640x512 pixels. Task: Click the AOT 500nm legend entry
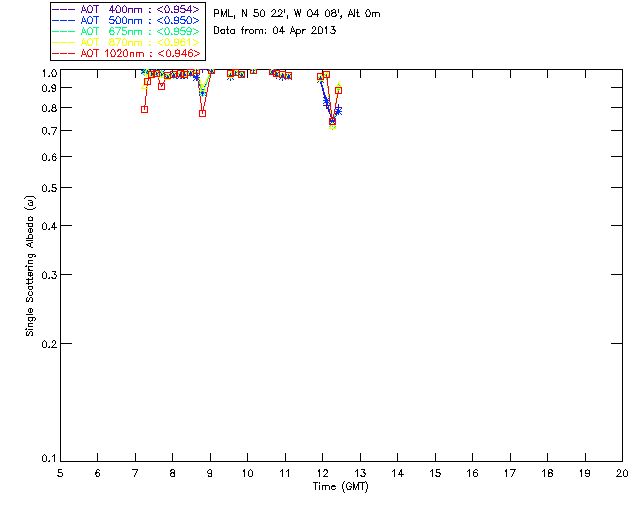127,20
